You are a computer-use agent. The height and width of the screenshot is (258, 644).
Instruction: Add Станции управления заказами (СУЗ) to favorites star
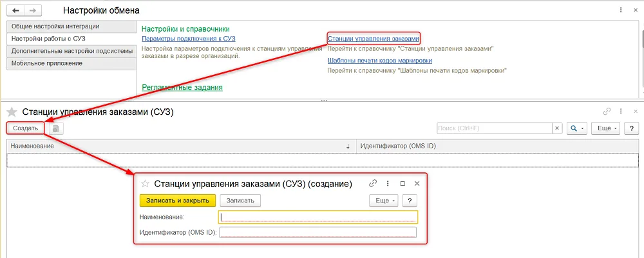(x=12, y=112)
